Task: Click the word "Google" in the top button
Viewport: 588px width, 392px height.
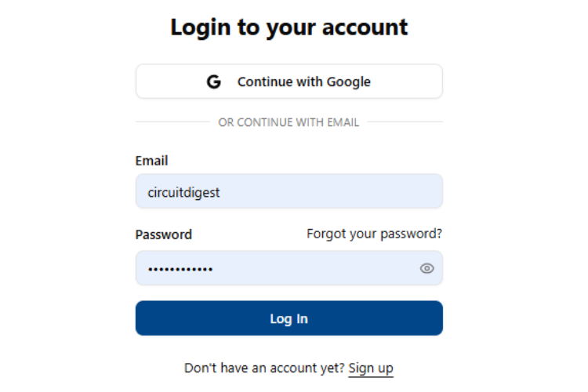Action: 349,82
